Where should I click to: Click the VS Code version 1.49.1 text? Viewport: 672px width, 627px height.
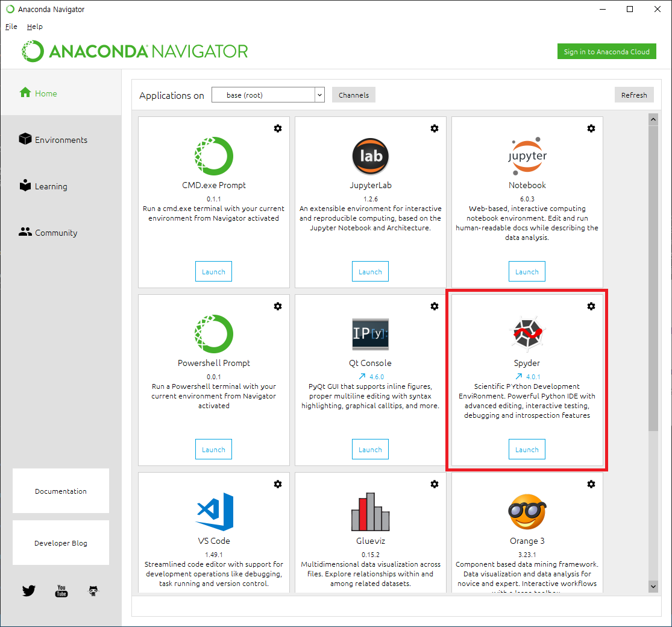(214, 555)
